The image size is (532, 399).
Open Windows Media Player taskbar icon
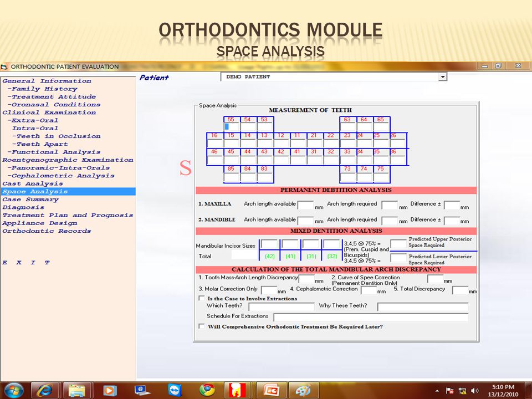[110, 390]
